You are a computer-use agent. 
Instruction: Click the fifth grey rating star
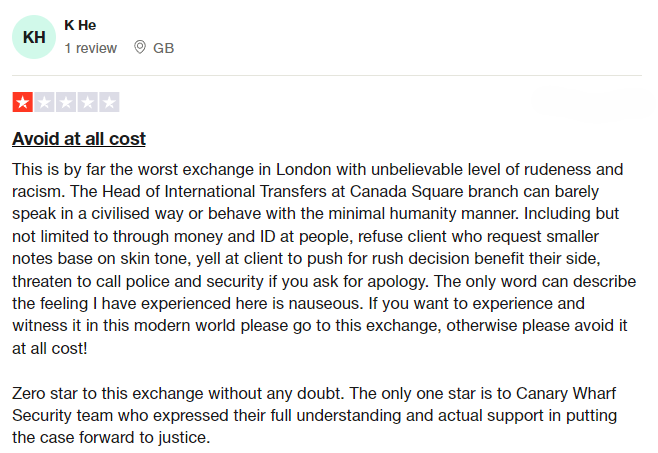point(109,102)
